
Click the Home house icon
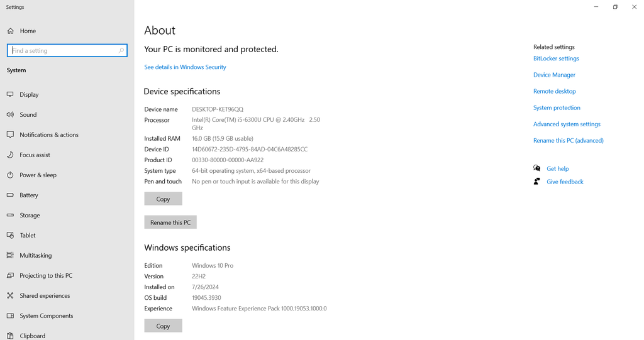pos(11,31)
